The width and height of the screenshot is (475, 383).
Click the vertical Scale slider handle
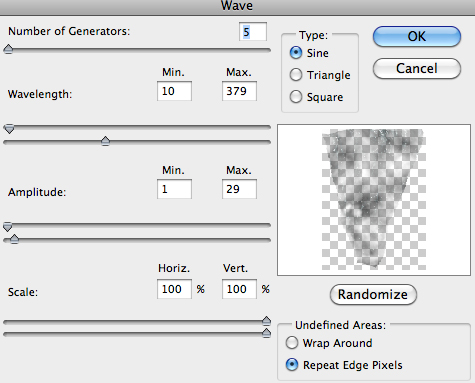pyautogui.click(x=266, y=333)
